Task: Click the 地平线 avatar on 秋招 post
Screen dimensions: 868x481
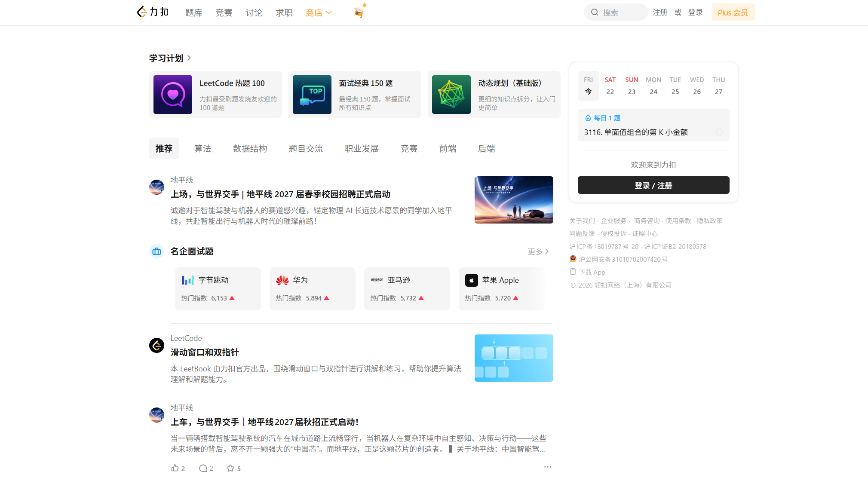Action: click(x=156, y=415)
